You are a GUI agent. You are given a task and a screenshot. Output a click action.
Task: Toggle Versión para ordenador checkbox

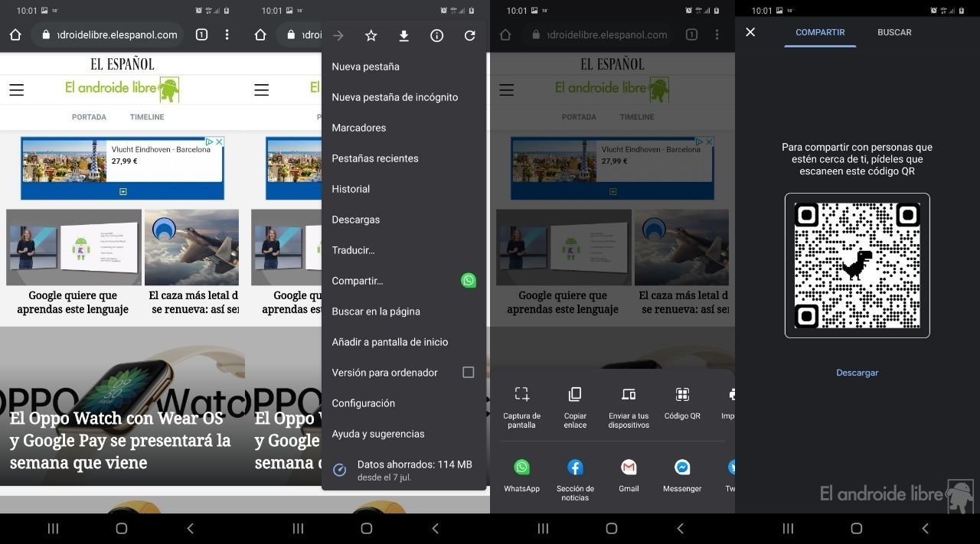tap(469, 373)
